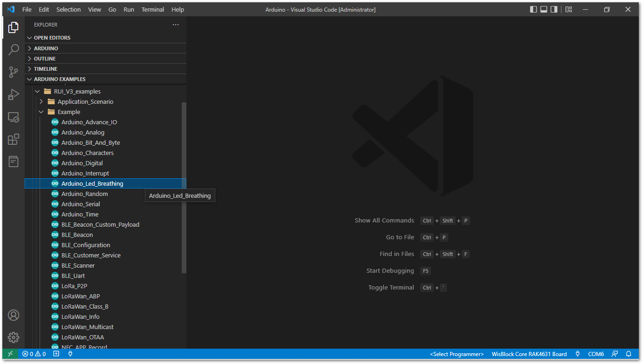Screen dimensions: 643x364
Task: Open the LoRa_P2P example
Action: (x=105, y=286)
